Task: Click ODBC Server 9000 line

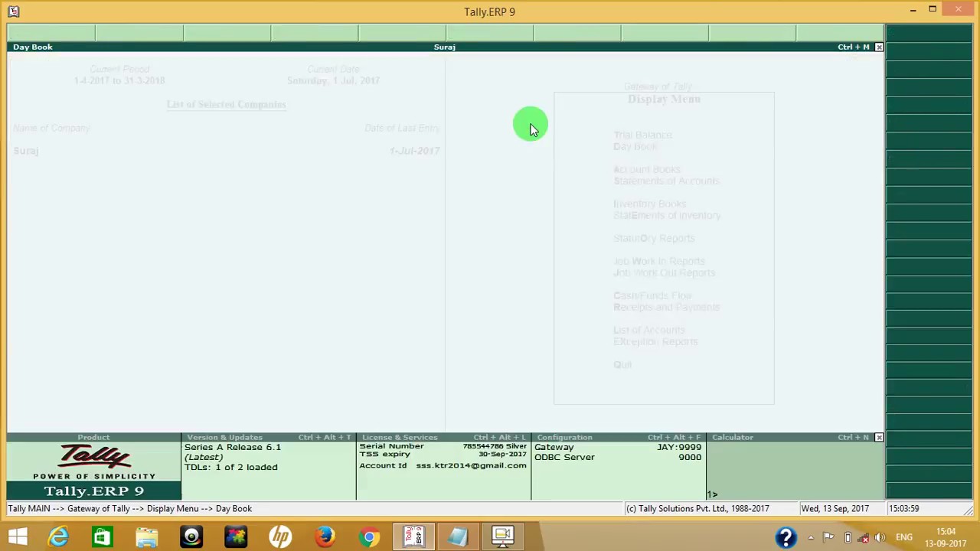Action: pos(618,457)
